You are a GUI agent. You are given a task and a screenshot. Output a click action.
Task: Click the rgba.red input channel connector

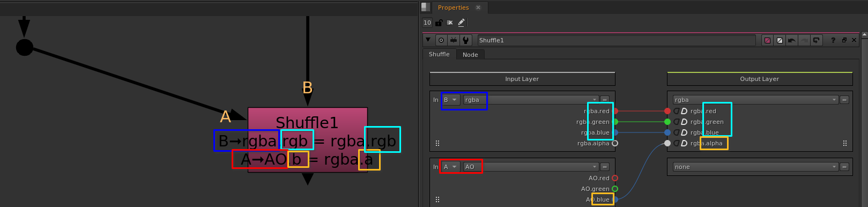click(x=615, y=111)
